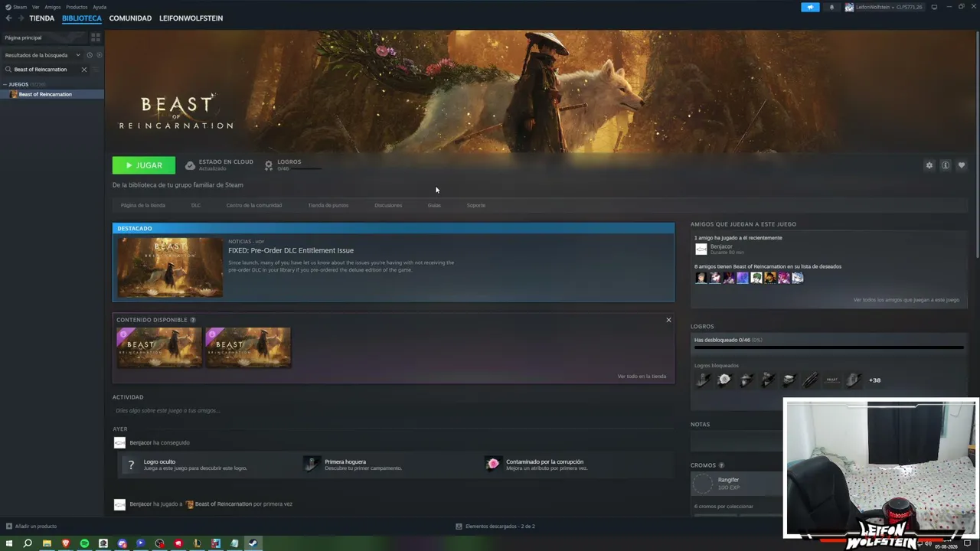Open the Ayuda menu
The width and height of the screenshot is (980, 551).
pos(100,7)
